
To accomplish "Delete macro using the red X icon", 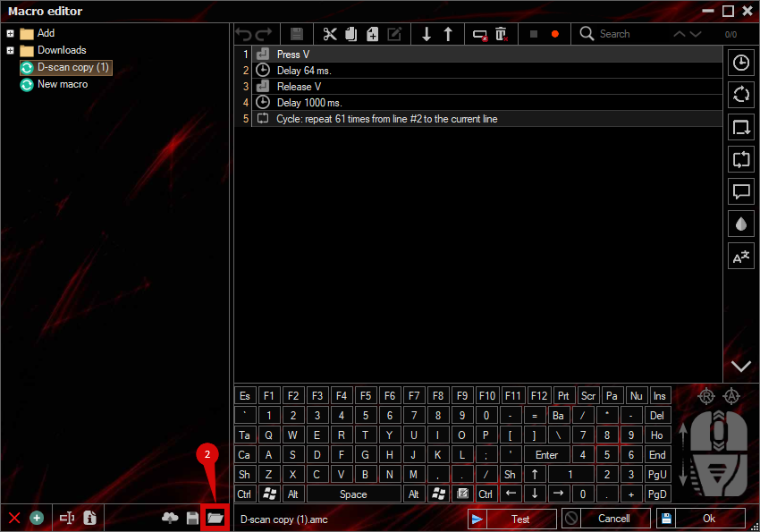I will tap(14, 518).
